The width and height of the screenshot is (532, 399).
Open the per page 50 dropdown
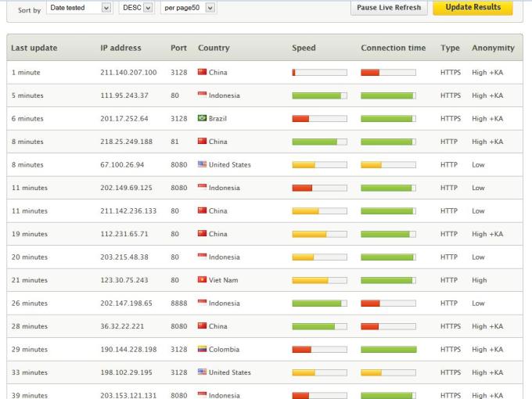[x=189, y=8]
